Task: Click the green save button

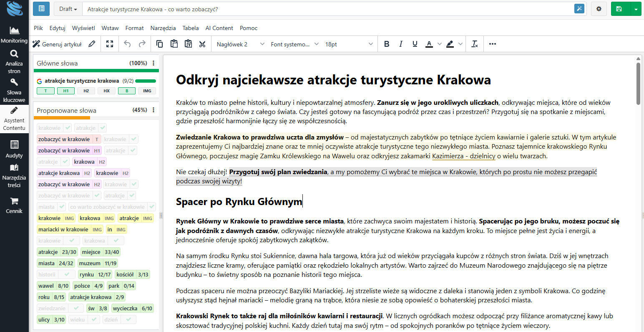Action: click(619, 9)
